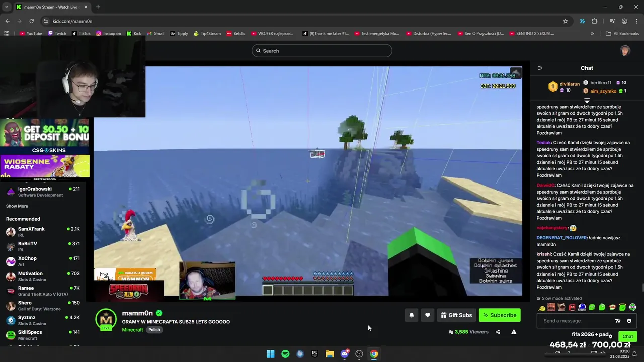This screenshot has height=362, width=644.
Task: Click the Subscribe button
Action: pos(500,315)
